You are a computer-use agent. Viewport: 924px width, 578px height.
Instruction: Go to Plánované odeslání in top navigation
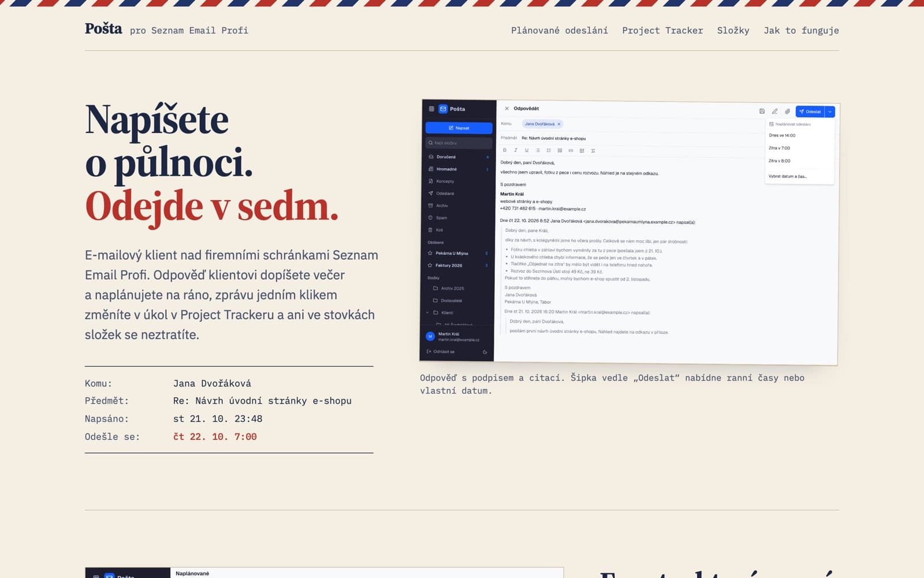coord(559,30)
